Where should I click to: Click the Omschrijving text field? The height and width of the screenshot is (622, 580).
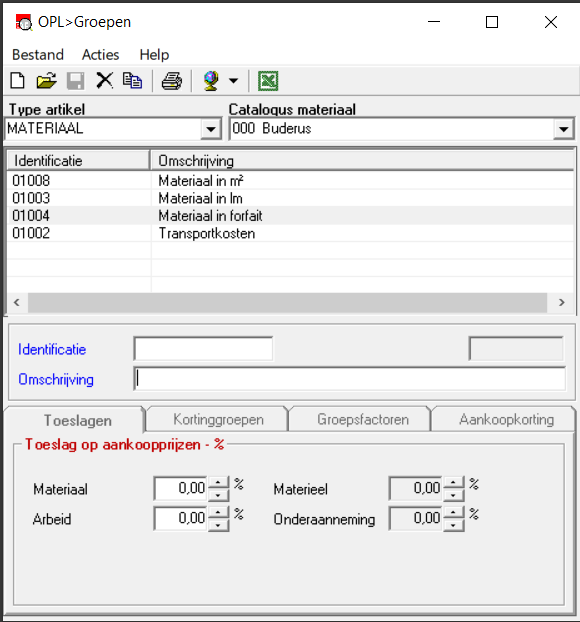tap(350, 379)
